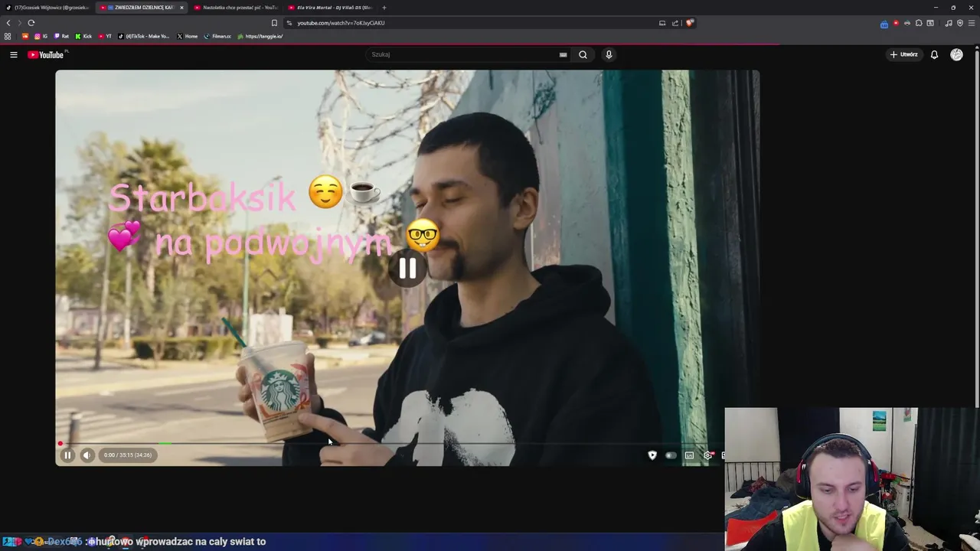Bookmark this page with the bookmark icon
Viewport: 980px width, 551px height.
tap(274, 23)
